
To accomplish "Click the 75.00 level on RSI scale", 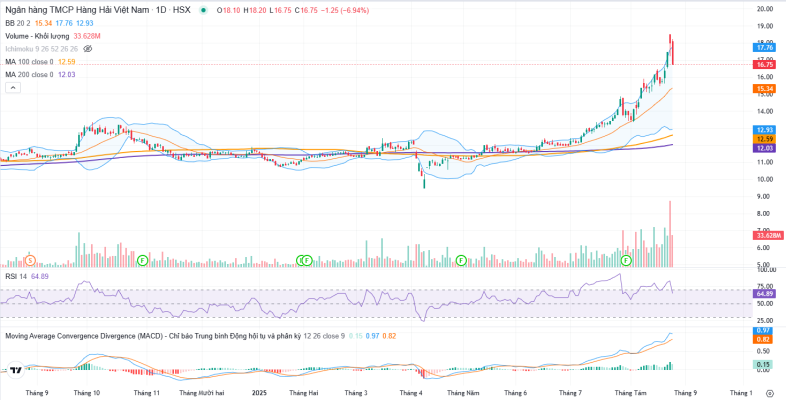I will (765, 287).
